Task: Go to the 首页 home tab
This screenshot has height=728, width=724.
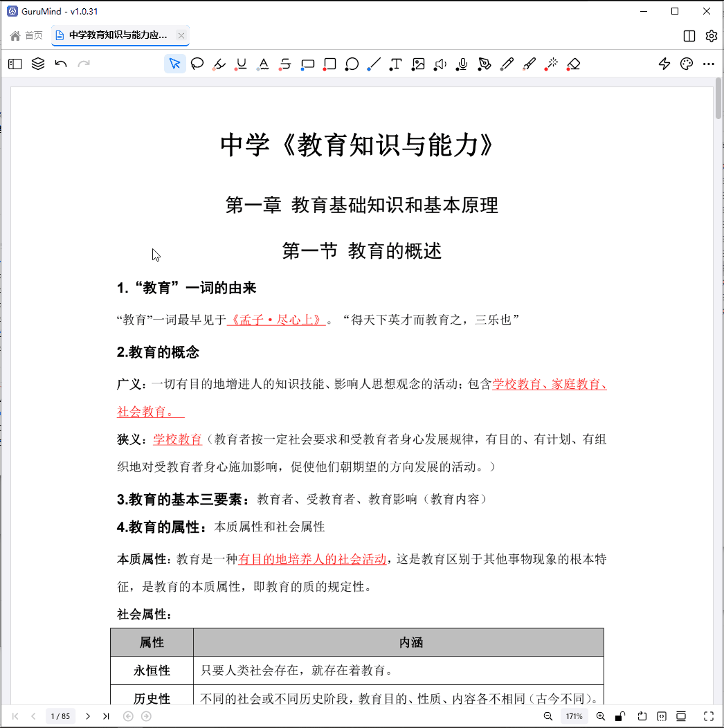Action: click(x=26, y=35)
